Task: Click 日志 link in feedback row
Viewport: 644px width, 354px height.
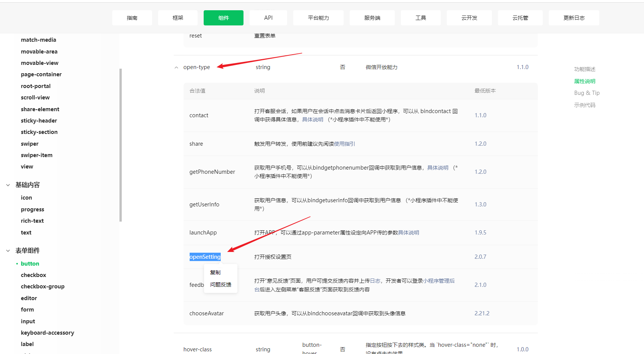Action: pos(375,281)
